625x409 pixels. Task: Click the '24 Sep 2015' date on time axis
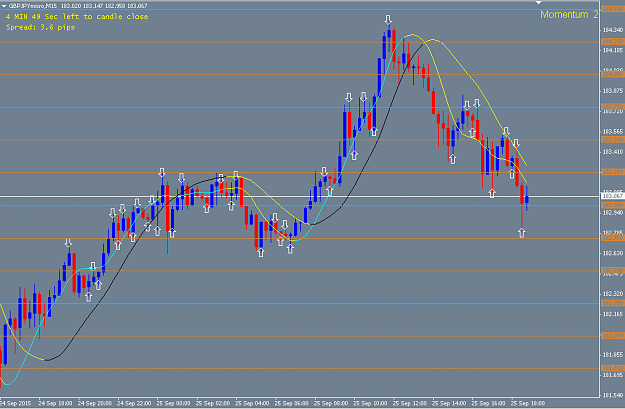pyautogui.click(x=16, y=403)
